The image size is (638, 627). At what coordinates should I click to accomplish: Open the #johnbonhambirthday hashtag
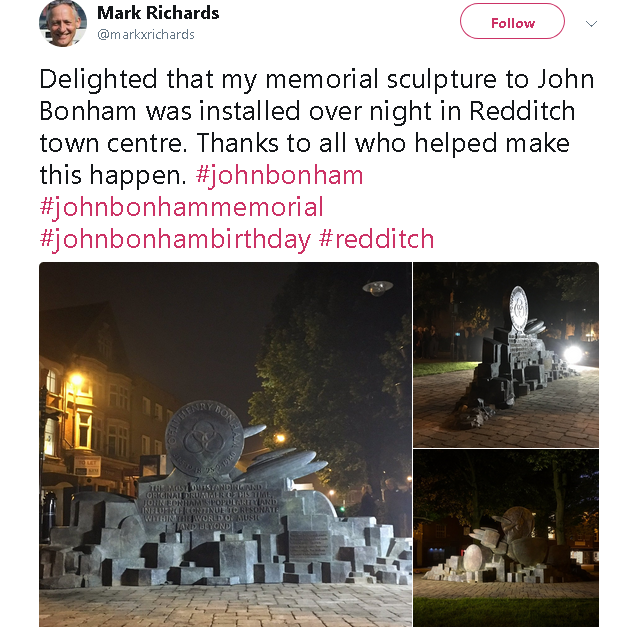point(175,239)
